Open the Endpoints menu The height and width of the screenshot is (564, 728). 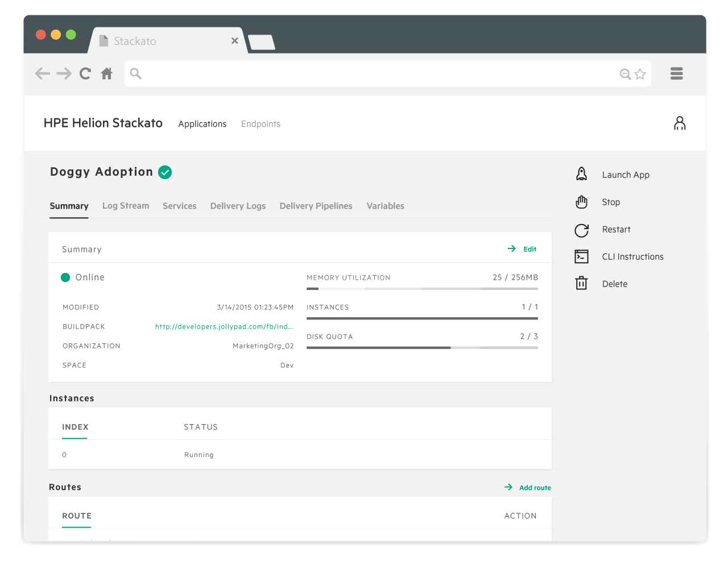(260, 124)
